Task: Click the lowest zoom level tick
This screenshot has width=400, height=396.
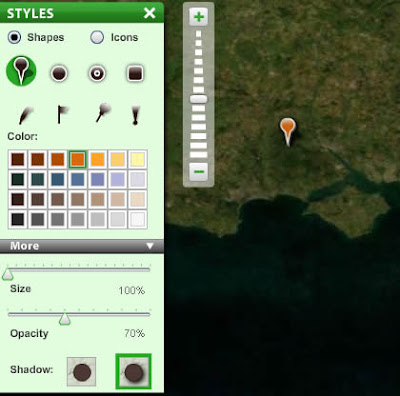Action: pyautogui.click(x=199, y=155)
